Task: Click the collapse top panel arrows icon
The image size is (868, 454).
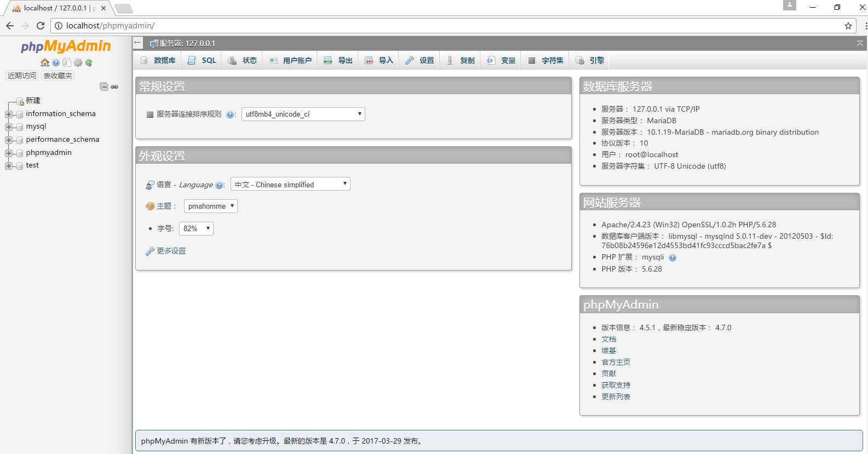Action: point(860,43)
